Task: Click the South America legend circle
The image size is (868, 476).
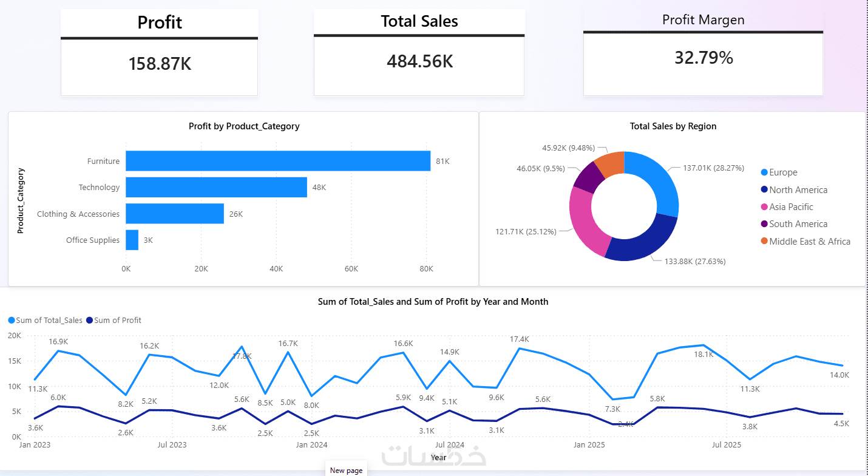Action: click(764, 224)
